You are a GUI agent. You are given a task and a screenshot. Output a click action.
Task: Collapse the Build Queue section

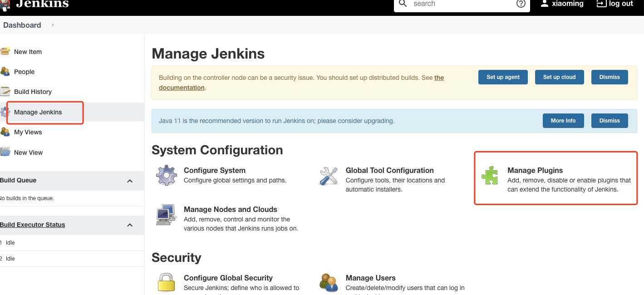pyautogui.click(x=130, y=180)
